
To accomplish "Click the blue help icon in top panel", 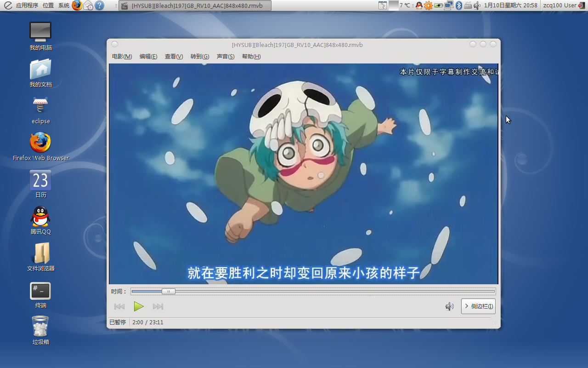I will point(99,6).
